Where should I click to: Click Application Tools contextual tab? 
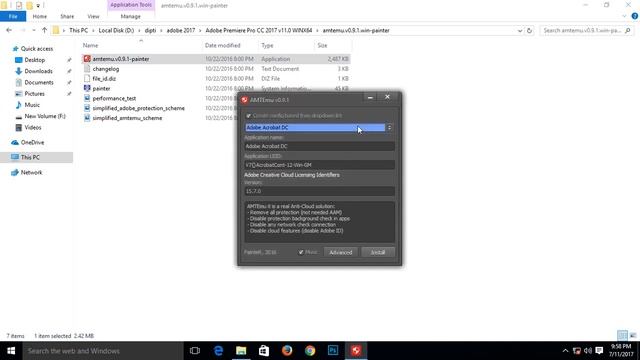click(131, 5)
